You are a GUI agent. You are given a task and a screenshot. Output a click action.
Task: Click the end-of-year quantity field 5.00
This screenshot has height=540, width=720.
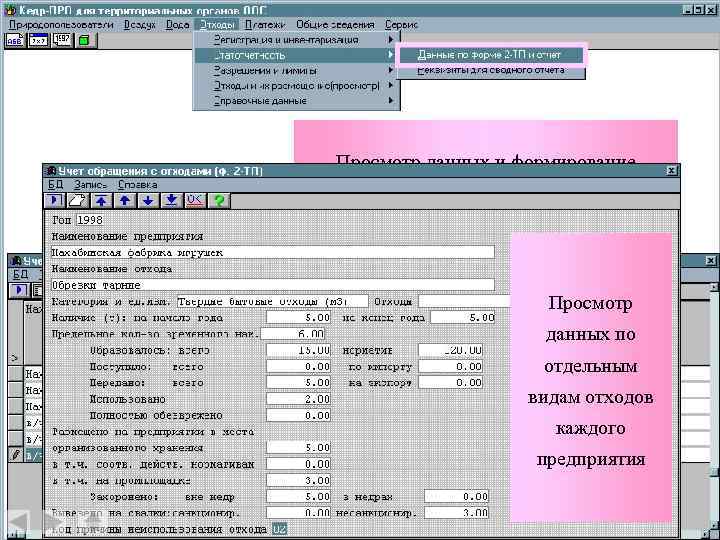462,318
